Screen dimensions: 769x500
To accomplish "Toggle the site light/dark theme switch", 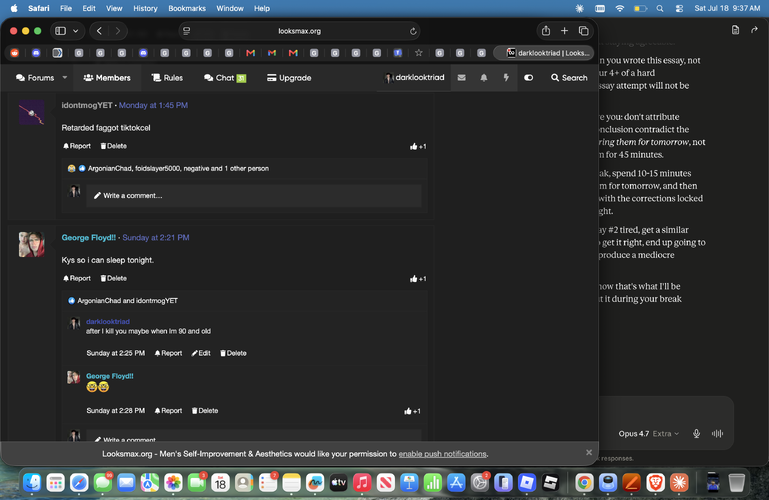I will coord(528,77).
